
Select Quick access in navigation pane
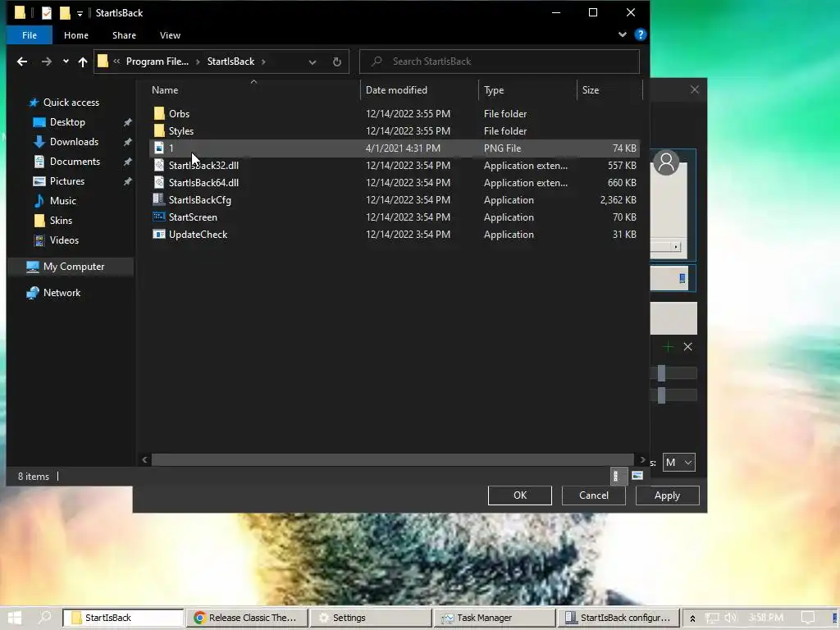(x=71, y=103)
